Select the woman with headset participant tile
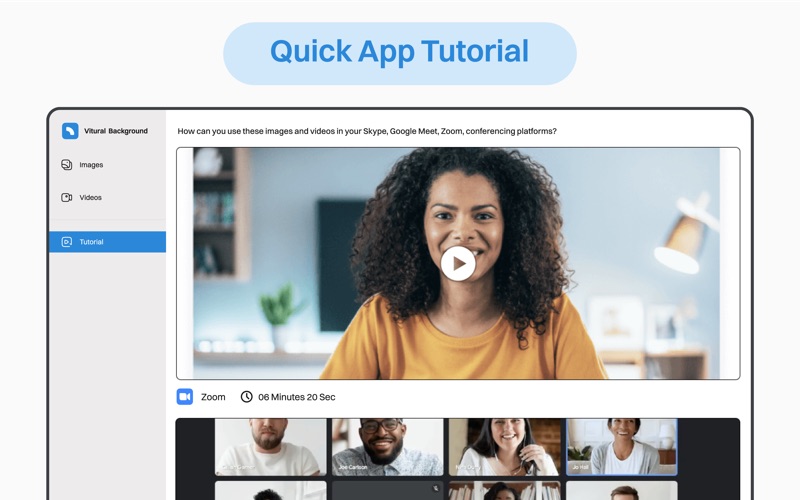 505,447
